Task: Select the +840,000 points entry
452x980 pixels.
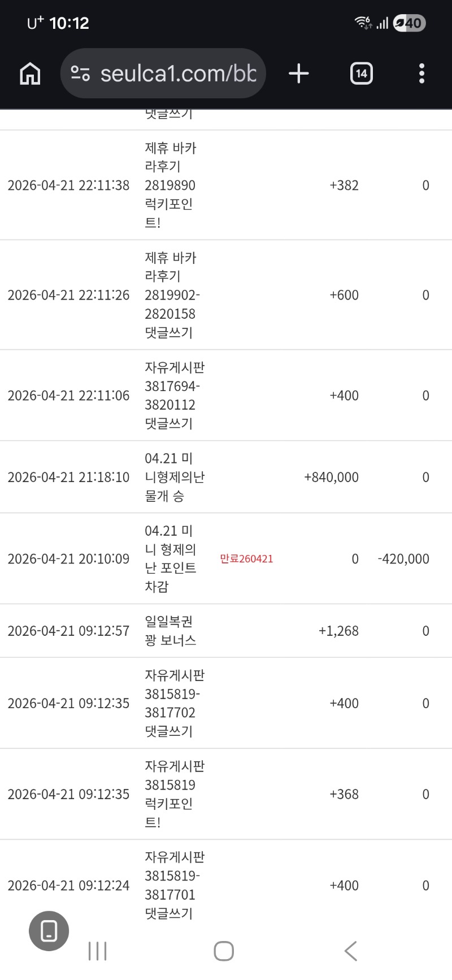Action: (x=331, y=477)
